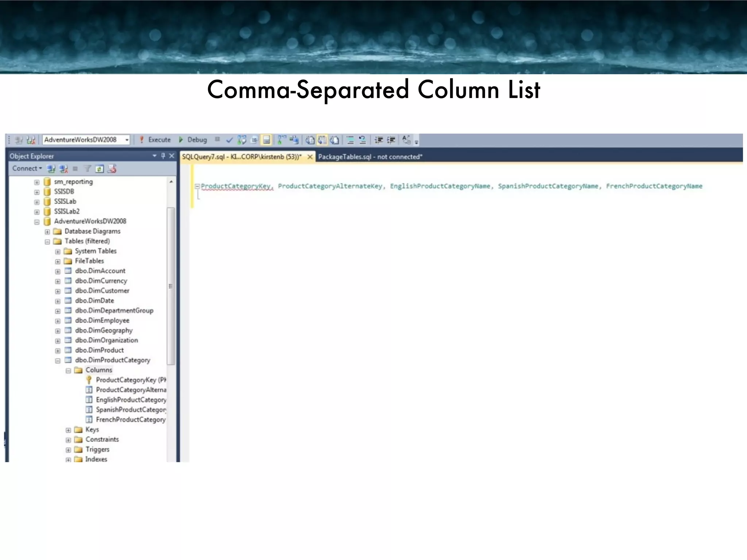
Task: Expand the dbo.DimCustomer table node
Action: (58, 291)
